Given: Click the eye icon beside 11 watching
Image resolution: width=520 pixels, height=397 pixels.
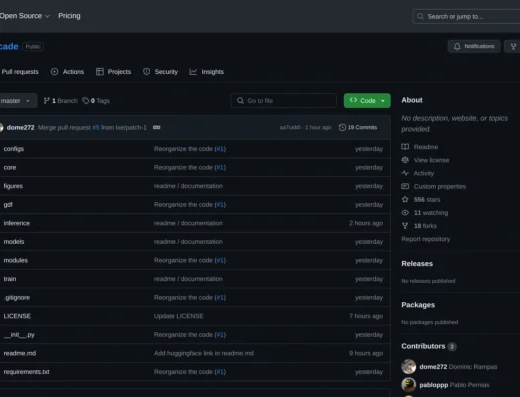Looking at the screenshot, I should pos(405,212).
